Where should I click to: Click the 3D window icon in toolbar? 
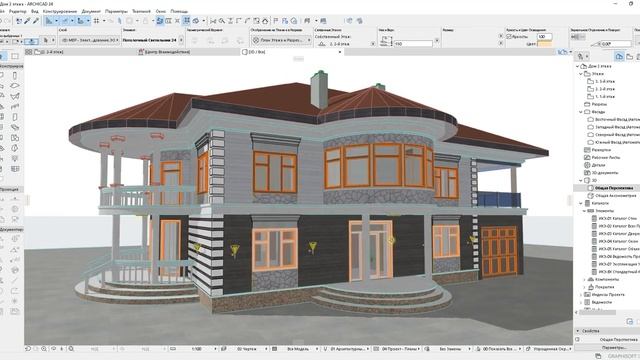(196, 21)
